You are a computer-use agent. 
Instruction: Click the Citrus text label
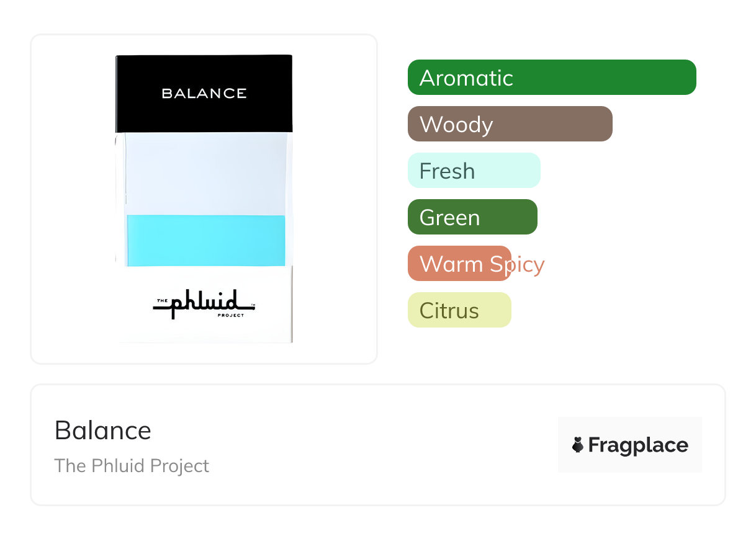pyautogui.click(x=449, y=311)
